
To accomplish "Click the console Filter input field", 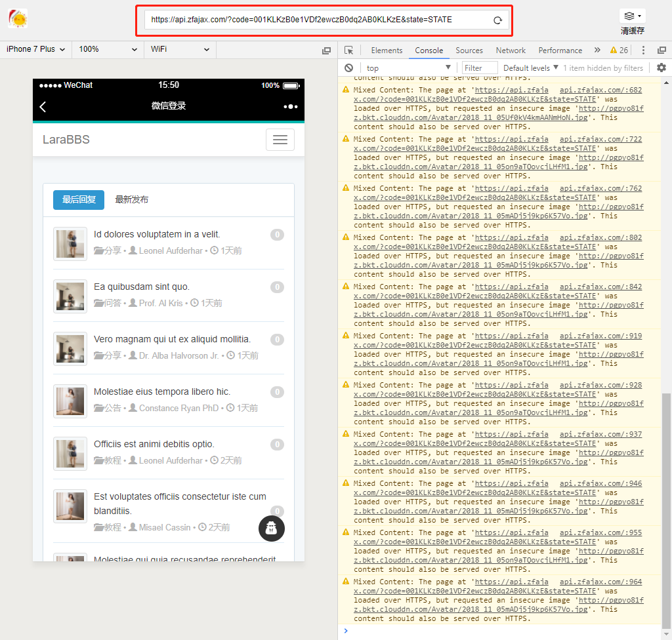I will pyautogui.click(x=479, y=68).
